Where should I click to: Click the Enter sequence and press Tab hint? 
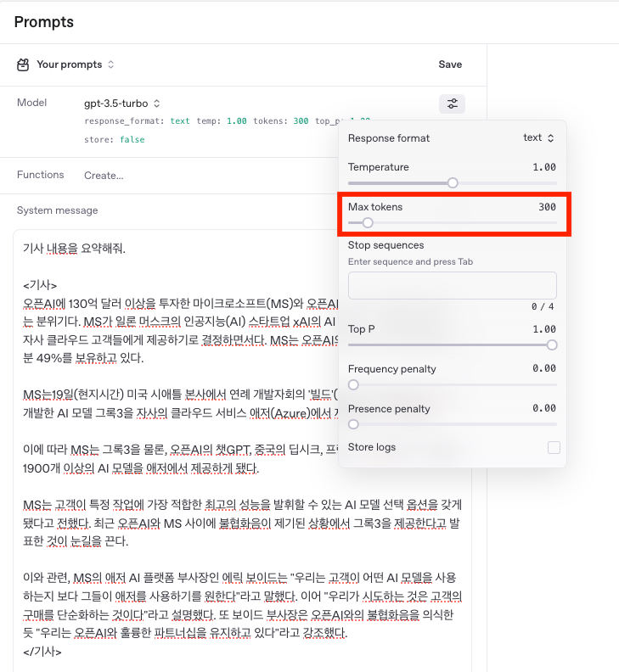point(410,262)
